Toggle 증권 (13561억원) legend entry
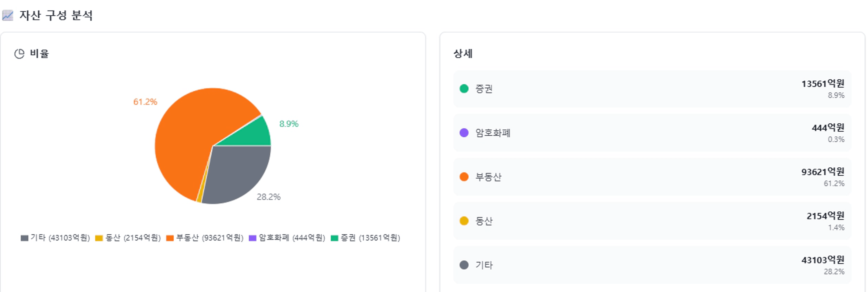Viewport: 868px width, 292px height. [366, 238]
